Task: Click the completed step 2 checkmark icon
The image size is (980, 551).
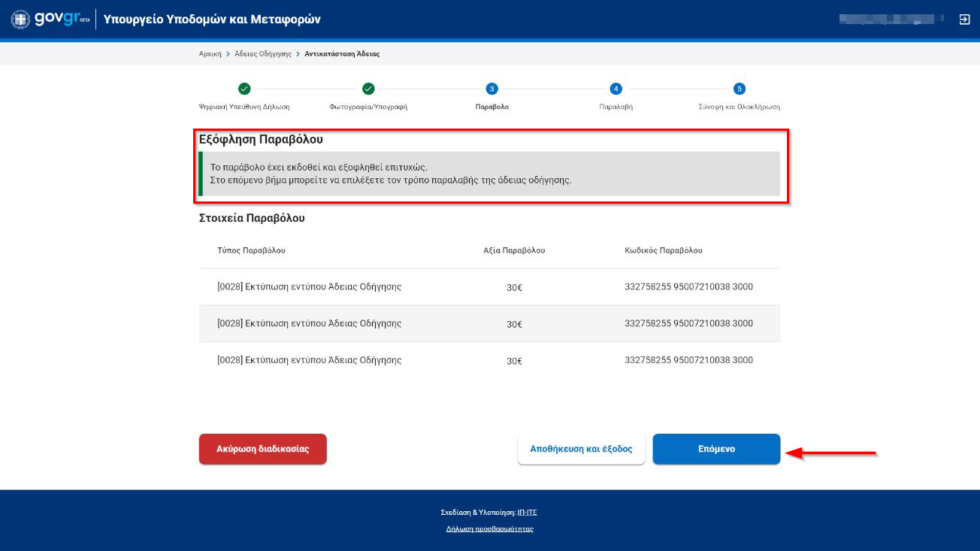Action: pos(368,89)
